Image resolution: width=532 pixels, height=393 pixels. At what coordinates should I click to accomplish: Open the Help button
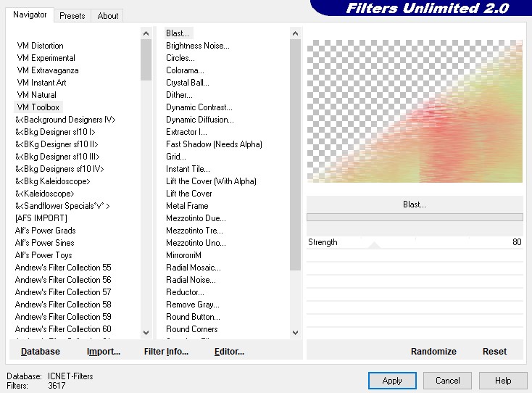[503, 380]
